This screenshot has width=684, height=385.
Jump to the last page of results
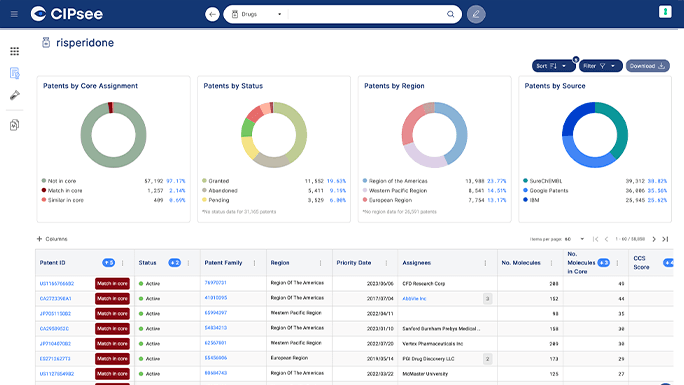point(665,239)
